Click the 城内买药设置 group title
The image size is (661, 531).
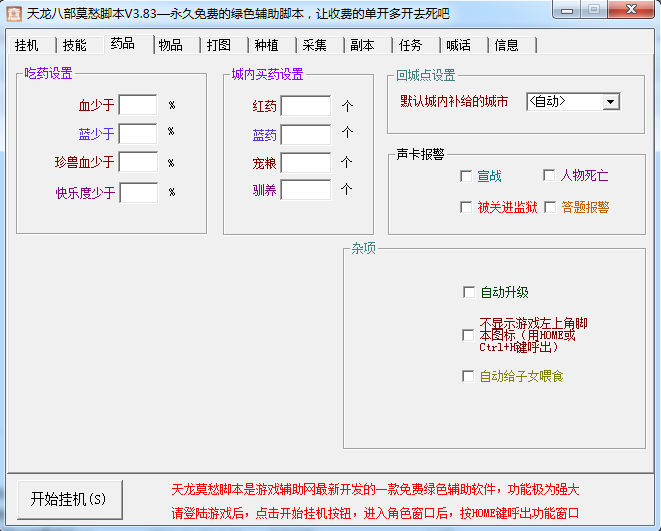(x=267, y=75)
